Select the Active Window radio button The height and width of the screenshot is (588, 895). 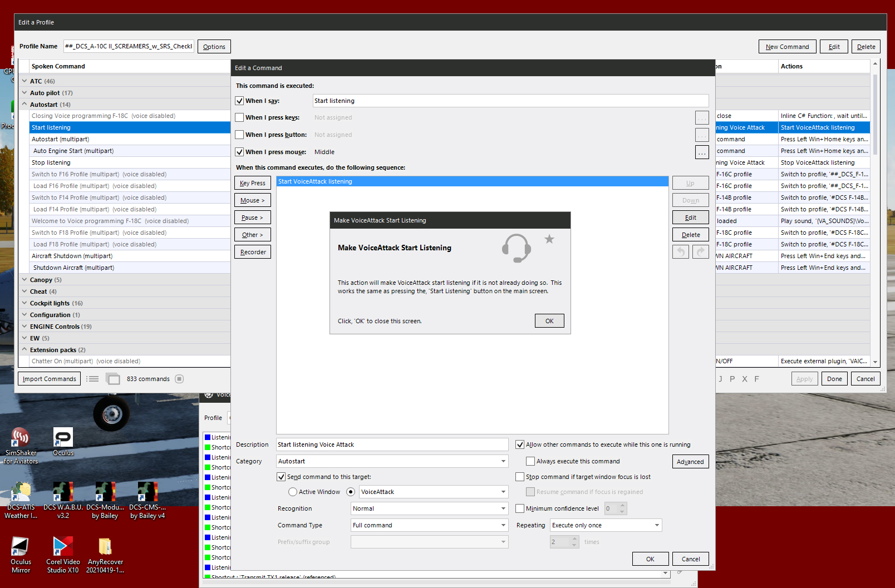[293, 492]
